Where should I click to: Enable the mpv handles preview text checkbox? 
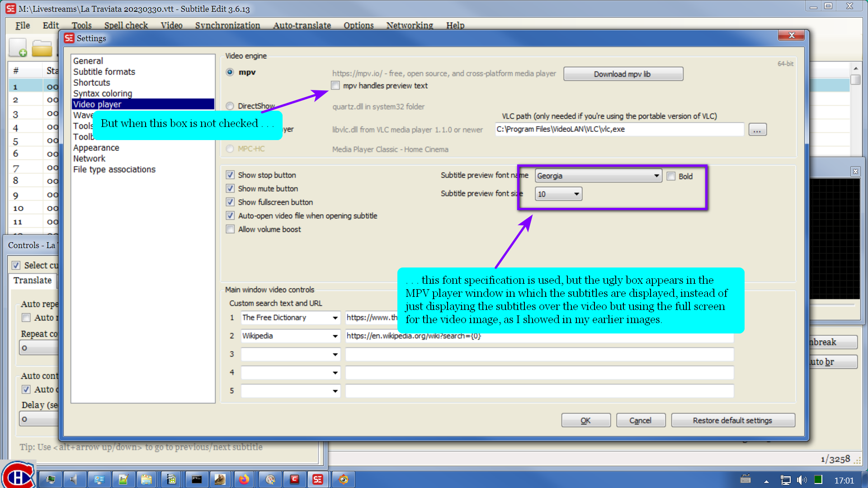pyautogui.click(x=335, y=85)
